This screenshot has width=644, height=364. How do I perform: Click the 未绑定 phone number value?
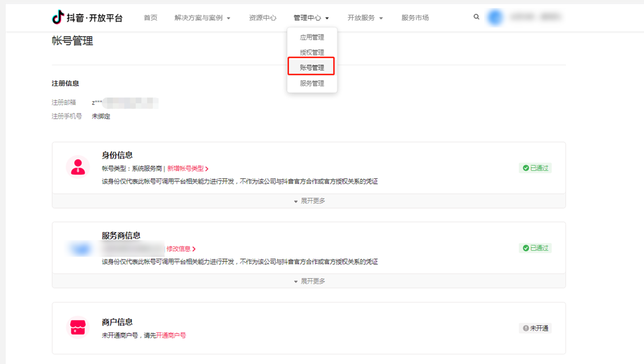point(101,116)
